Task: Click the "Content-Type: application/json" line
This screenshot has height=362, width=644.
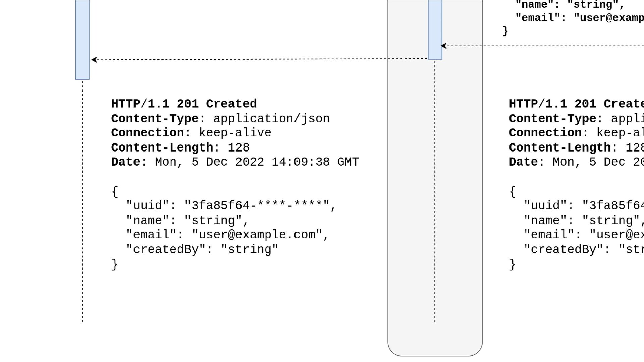Action: (x=220, y=118)
